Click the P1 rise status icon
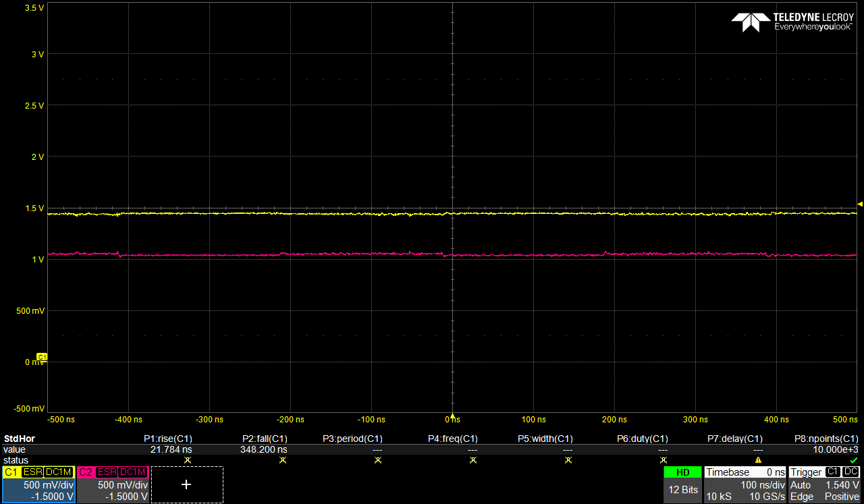 click(188, 460)
